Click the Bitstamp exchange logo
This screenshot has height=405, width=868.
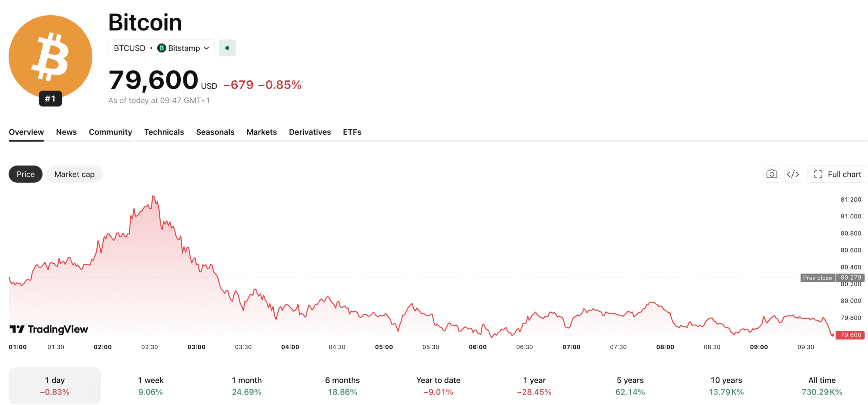point(161,48)
